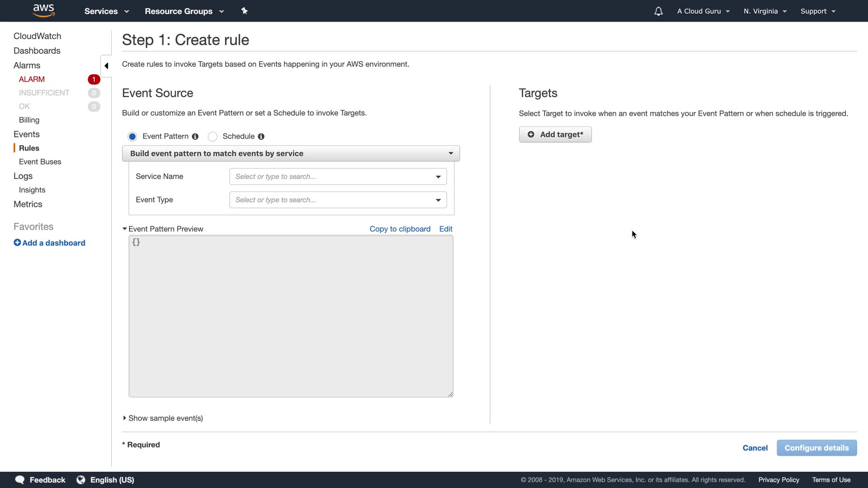Collapse the left sidebar arrow
The image size is (868, 488).
pos(106,66)
